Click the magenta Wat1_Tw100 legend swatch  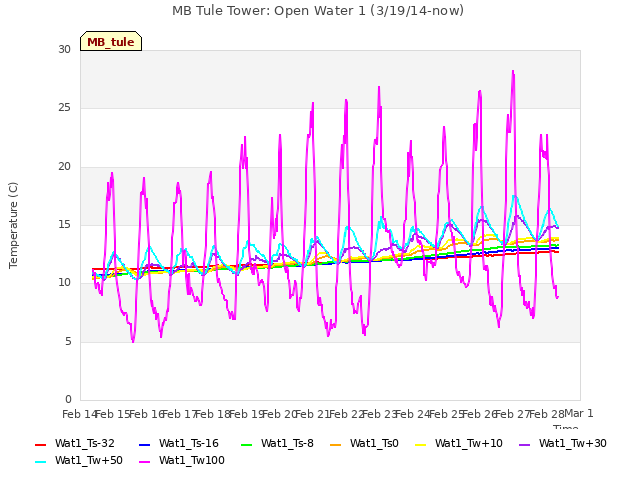(x=144, y=462)
